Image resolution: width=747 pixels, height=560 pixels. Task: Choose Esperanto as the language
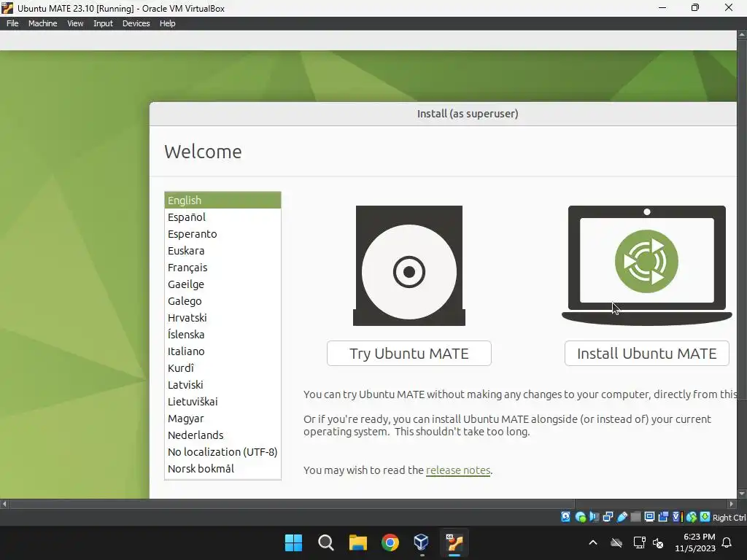222,234
